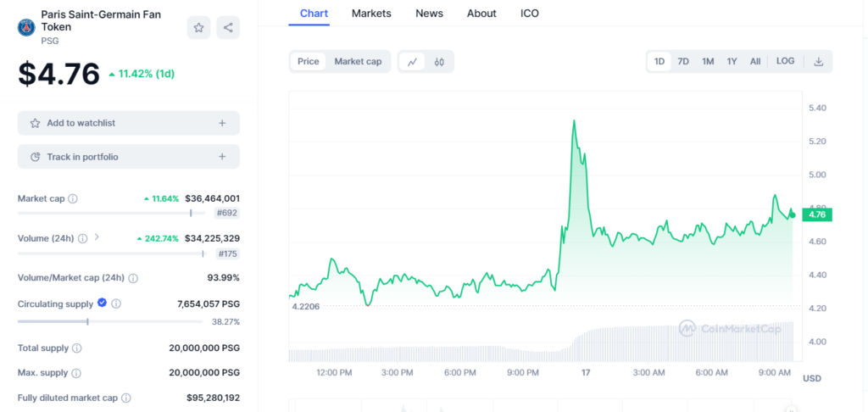The width and height of the screenshot is (868, 412).
Task: Open Volume (24h) info icon
Action: [82, 239]
